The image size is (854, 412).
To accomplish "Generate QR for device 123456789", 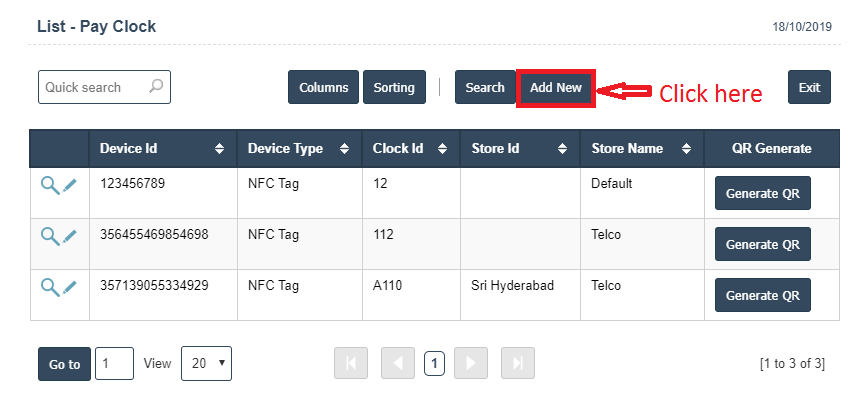I will [x=762, y=193].
